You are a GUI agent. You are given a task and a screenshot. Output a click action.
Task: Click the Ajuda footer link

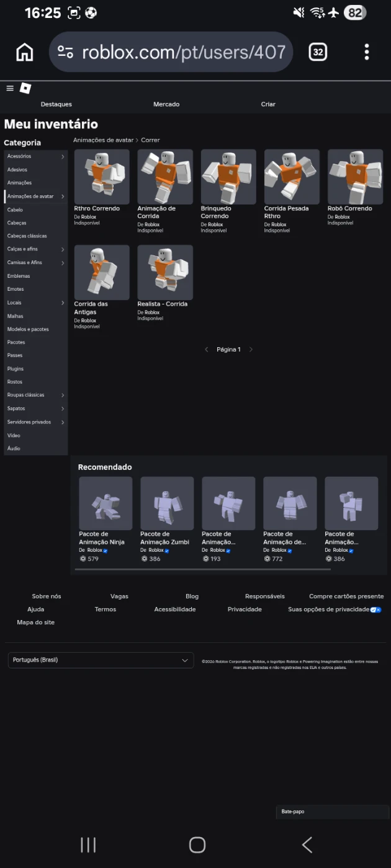click(36, 609)
